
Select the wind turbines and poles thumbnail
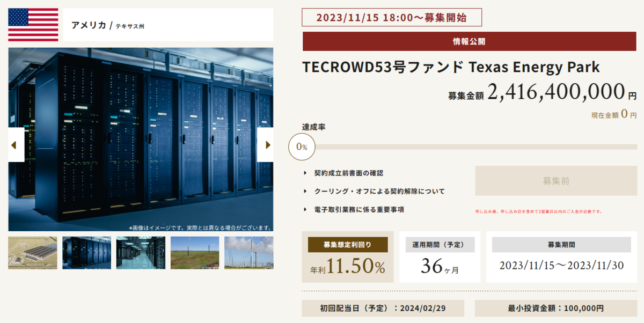[249, 253]
